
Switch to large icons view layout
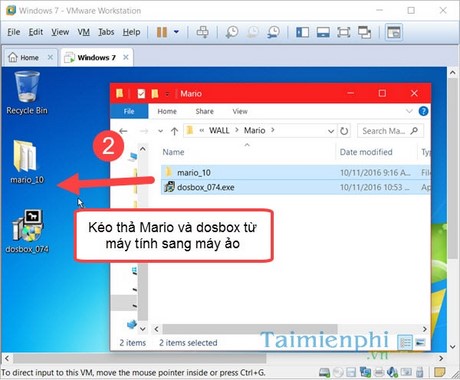click(x=421, y=342)
